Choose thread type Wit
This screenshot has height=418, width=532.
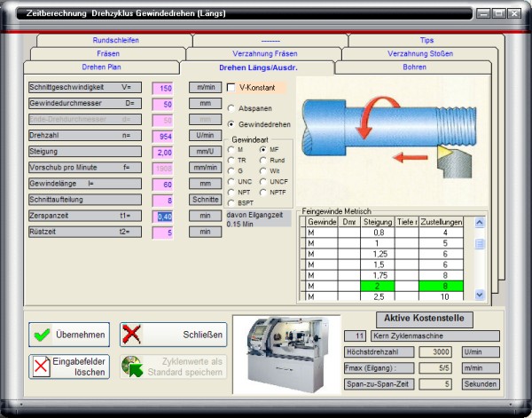[x=263, y=170]
